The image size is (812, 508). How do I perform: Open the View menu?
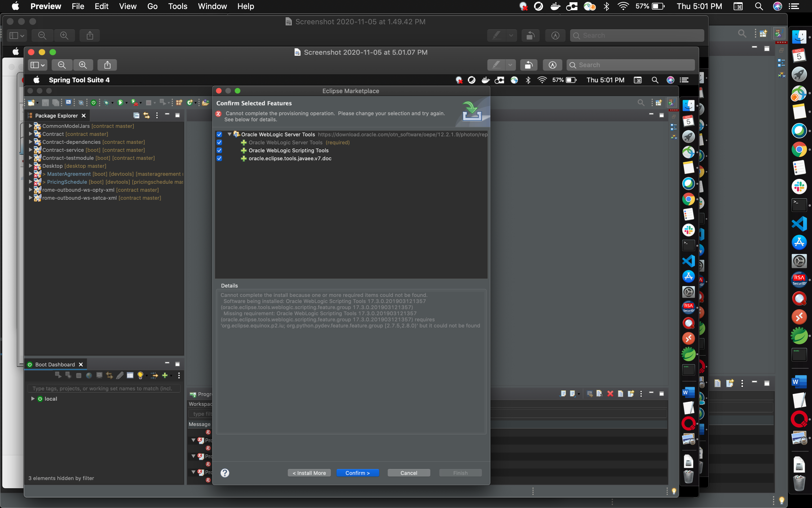pos(127,6)
